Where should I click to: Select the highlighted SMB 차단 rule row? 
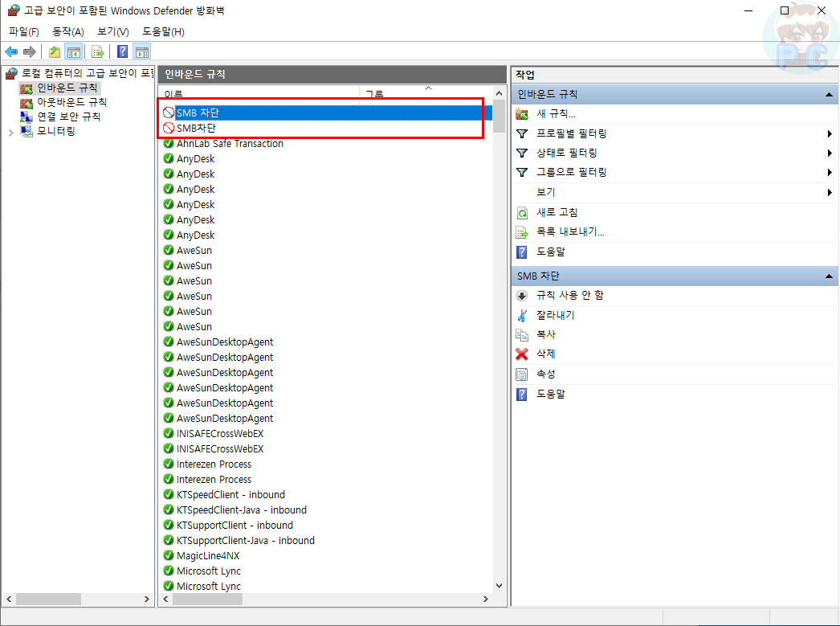coord(326,113)
